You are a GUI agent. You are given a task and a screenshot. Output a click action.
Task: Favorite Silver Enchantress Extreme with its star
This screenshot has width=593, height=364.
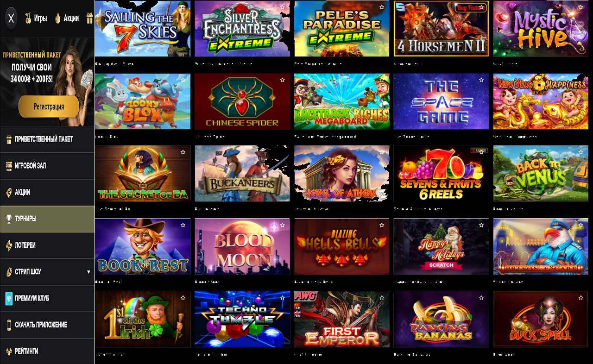[282, 7]
